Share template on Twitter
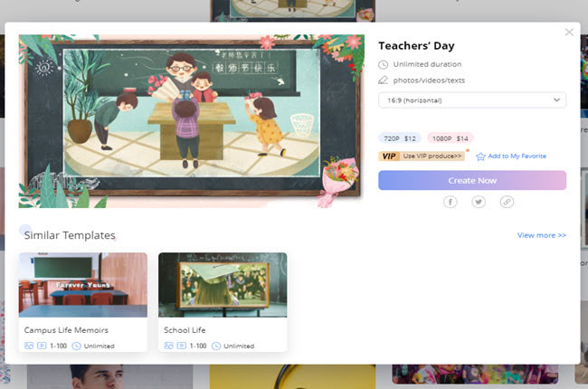The height and width of the screenshot is (389, 588). [x=479, y=202]
